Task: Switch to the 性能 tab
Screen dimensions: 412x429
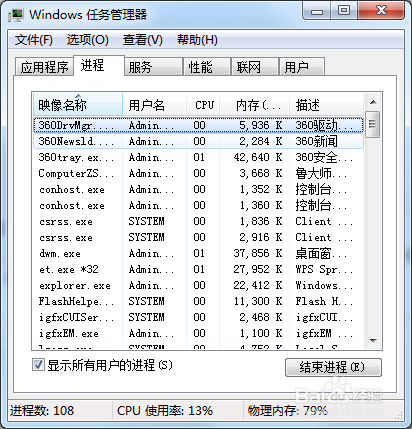Action: point(207,67)
